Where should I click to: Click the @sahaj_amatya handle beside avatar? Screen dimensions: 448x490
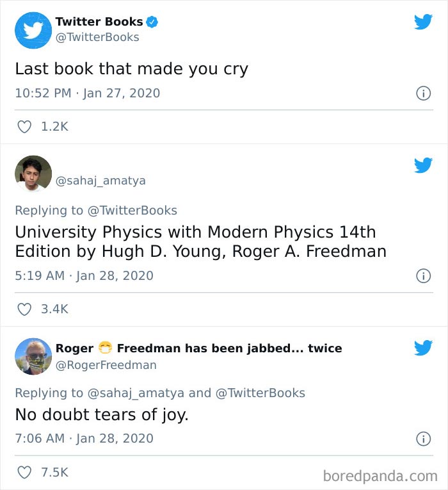[100, 181]
